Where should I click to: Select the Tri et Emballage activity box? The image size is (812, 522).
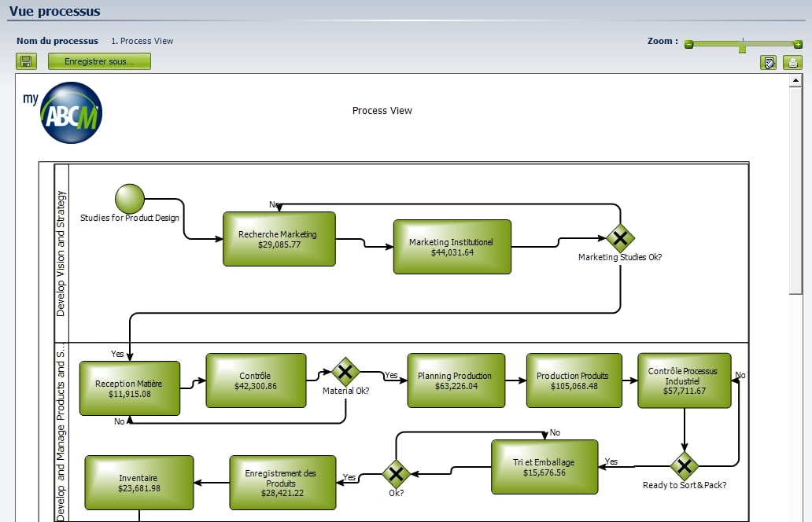(x=544, y=467)
